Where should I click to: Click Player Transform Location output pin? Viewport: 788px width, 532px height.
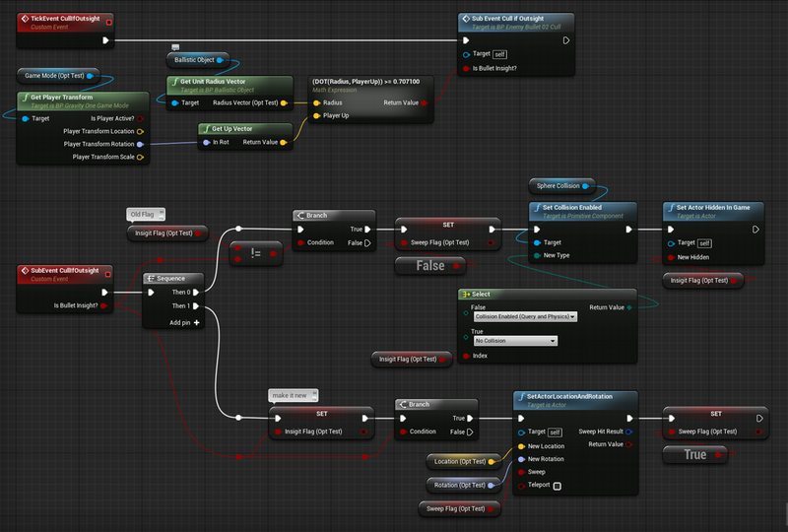[x=140, y=131]
